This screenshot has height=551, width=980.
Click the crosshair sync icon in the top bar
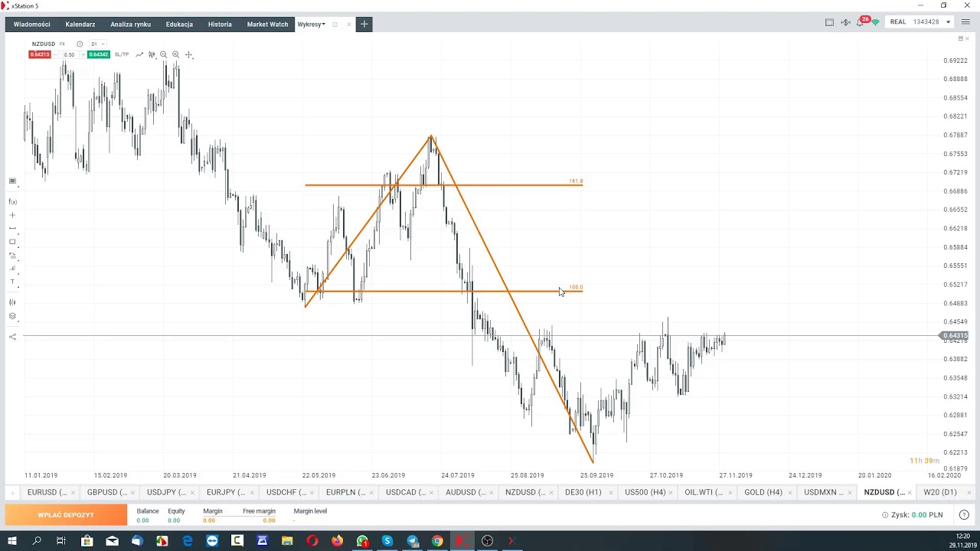pyautogui.click(x=845, y=22)
